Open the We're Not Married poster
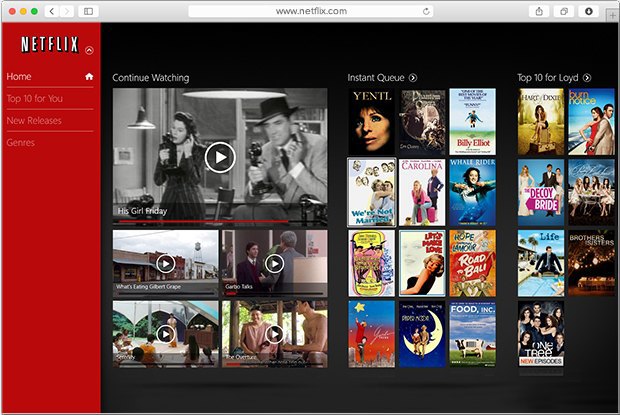Viewport: 620px width, 415px height. click(372, 192)
